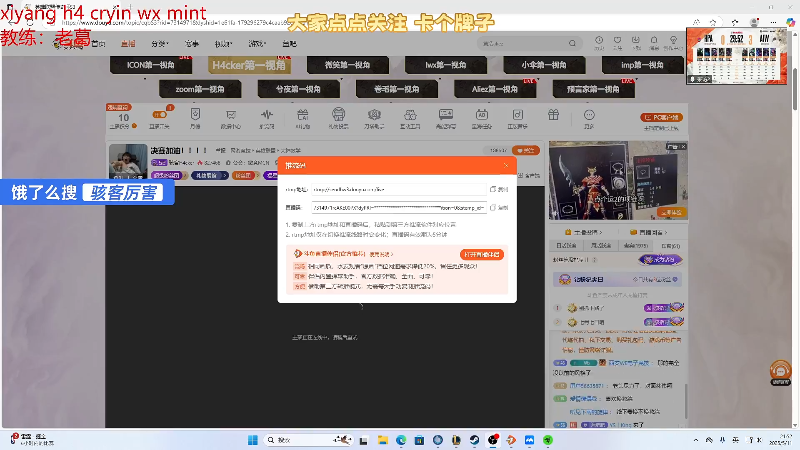
Task: Expand the 分类 category dropdown
Action: [160, 44]
